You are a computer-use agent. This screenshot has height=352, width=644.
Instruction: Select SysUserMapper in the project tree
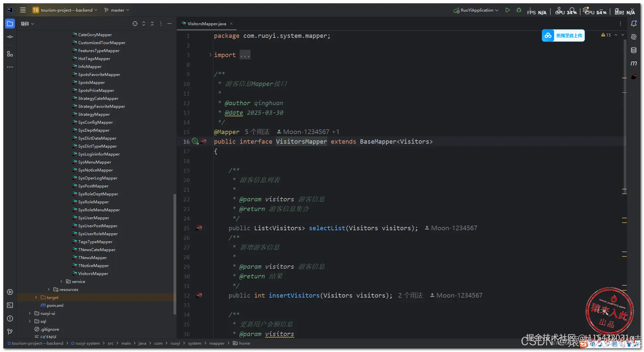[94, 218]
